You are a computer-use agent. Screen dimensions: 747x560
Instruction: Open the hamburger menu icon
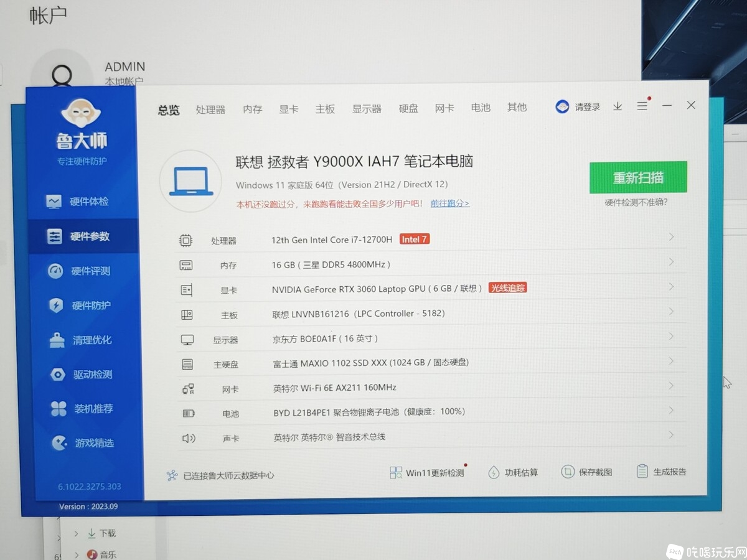point(642,106)
